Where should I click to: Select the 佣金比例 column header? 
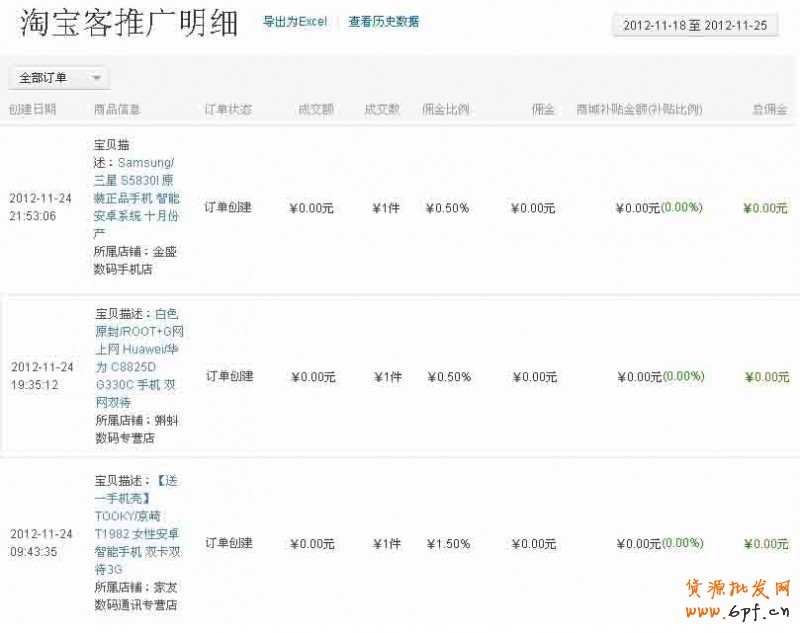tap(445, 109)
